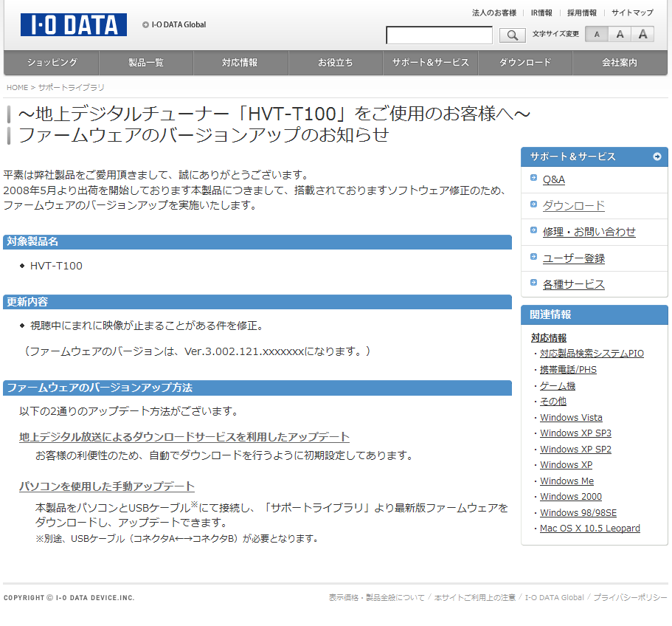Open the 各種サービス link
The image size is (672, 626).
(x=573, y=285)
